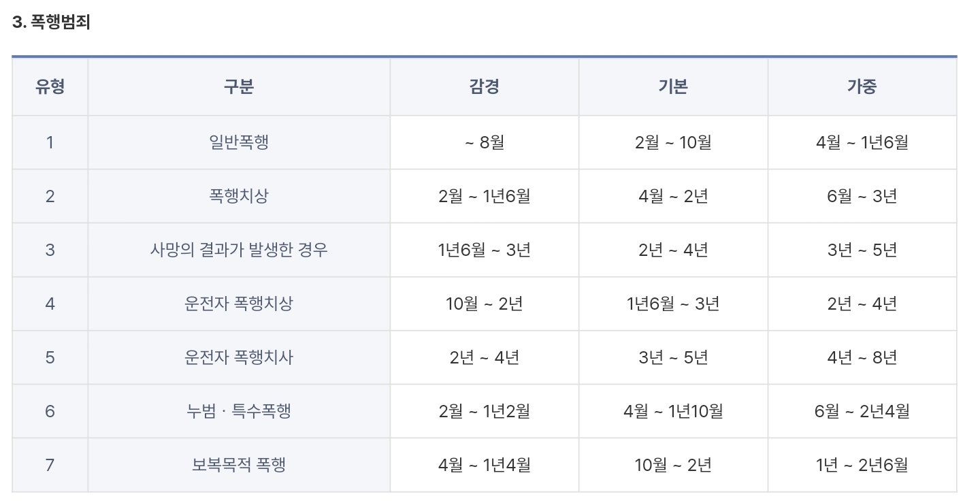The width and height of the screenshot is (980, 503).
Task: Select the 운전자 폭행치상 cell
Action: [239, 304]
